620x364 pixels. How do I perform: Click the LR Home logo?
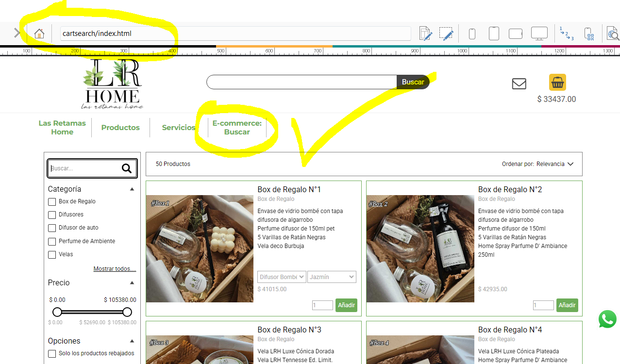[x=113, y=84]
